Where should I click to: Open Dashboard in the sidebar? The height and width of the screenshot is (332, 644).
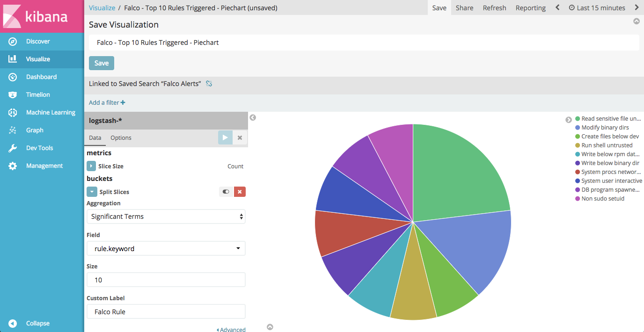[41, 77]
